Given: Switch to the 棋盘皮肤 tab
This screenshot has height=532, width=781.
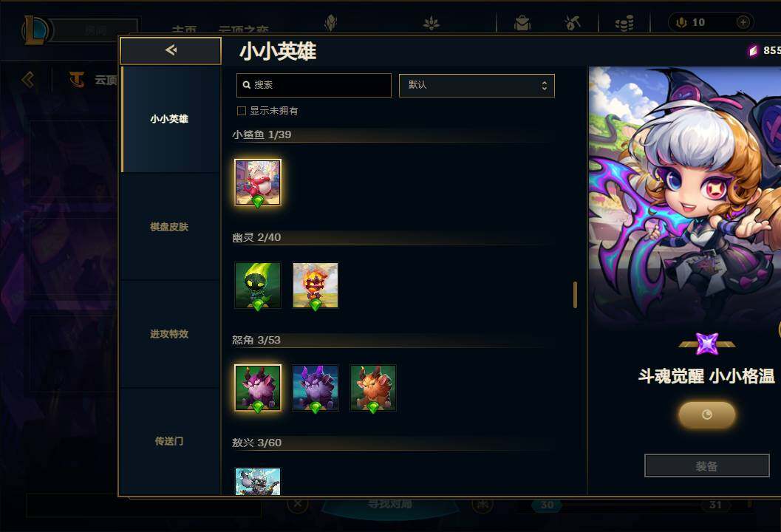Looking at the screenshot, I should pos(169,227).
